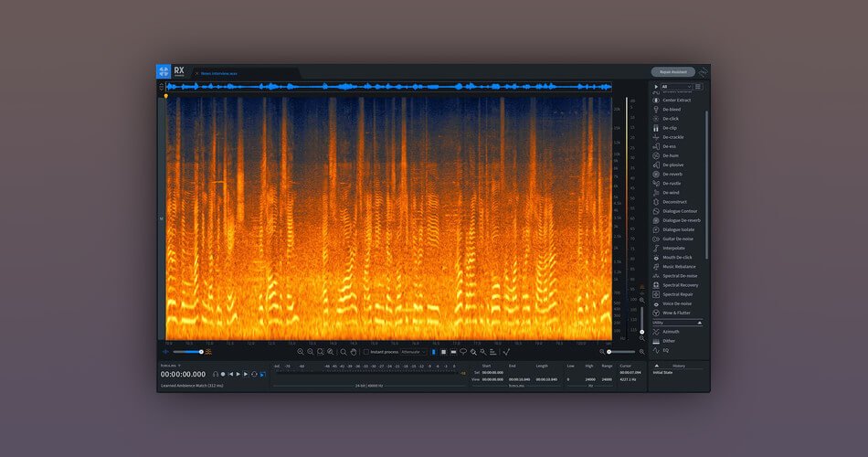Open the Dialogue Contour module
The width and height of the screenshot is (868, 457).
[x=679, y=211]
